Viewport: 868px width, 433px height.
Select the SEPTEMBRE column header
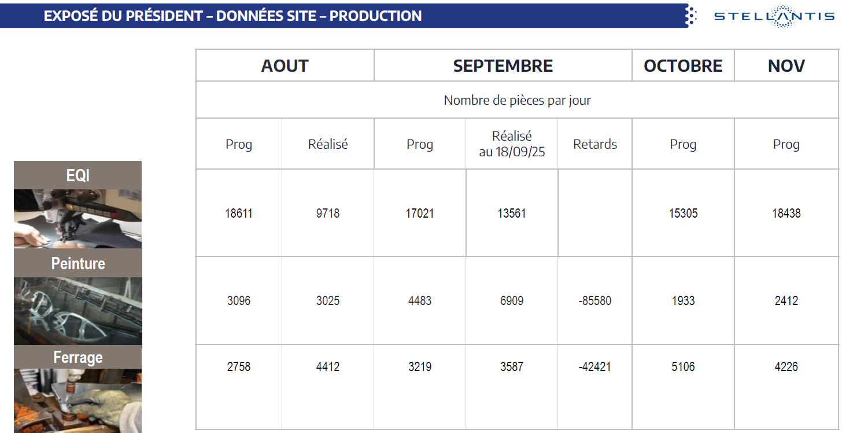[x=503, y=65]
